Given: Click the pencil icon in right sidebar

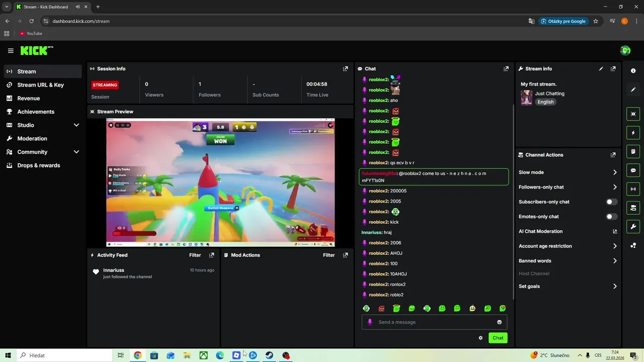Looking at the screenshot, I should pos(633,89).
